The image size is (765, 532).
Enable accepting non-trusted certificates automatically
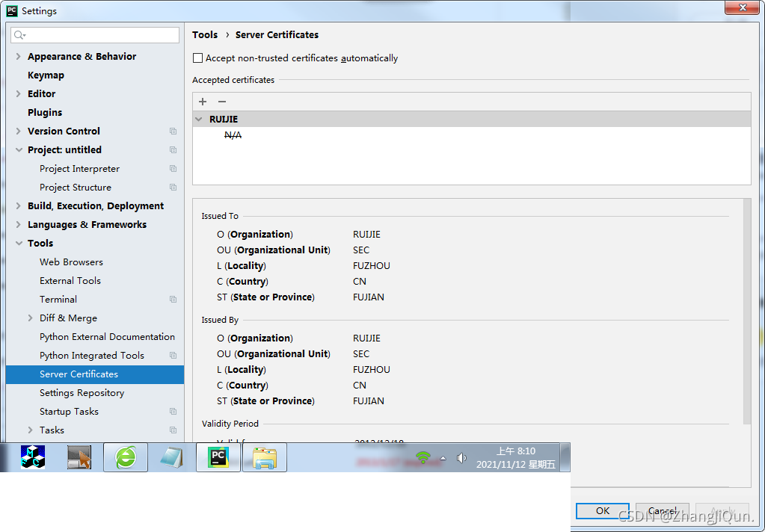click(x=197, y=58)
